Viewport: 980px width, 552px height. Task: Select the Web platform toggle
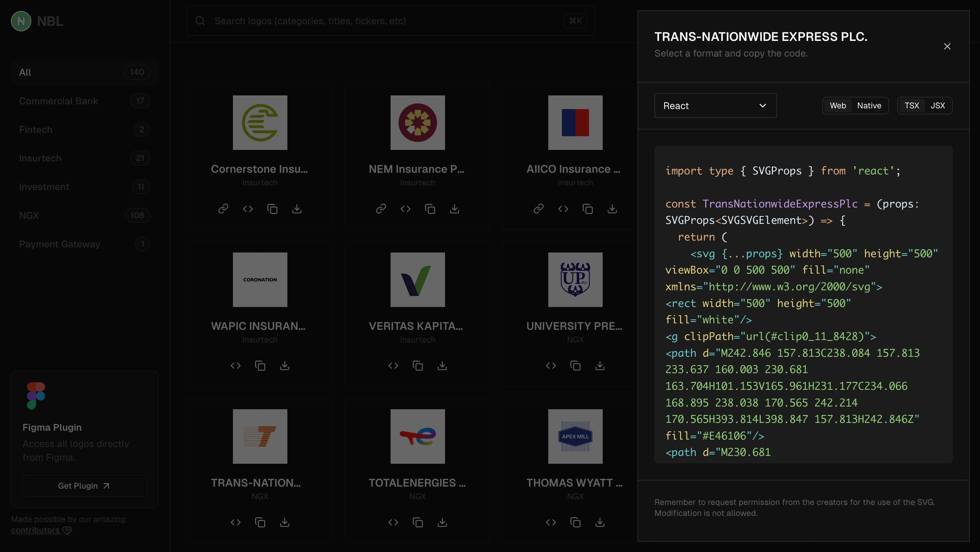click(838, 105)
